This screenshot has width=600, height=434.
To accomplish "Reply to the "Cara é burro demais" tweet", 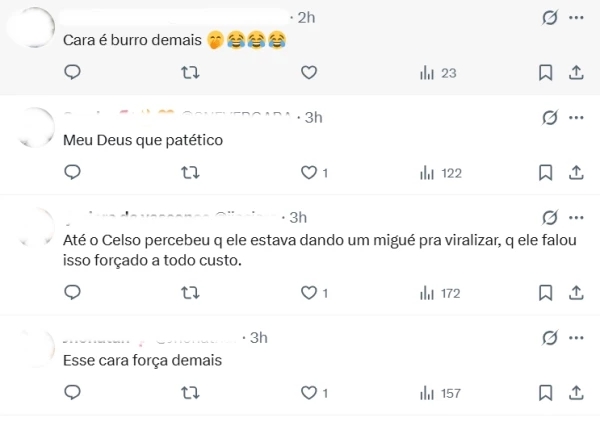I will (72, 72).
